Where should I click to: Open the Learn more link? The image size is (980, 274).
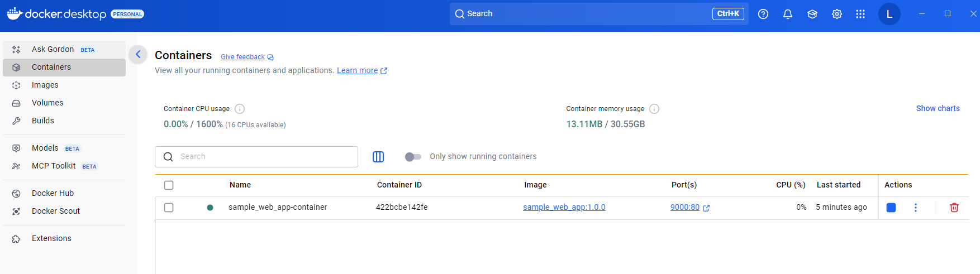(362, 70)
